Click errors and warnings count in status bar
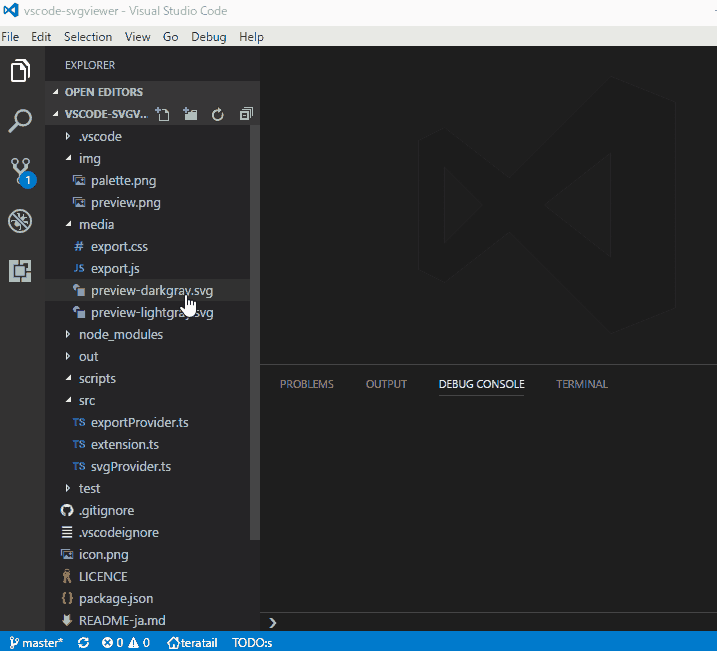This screenshot has height=651, width=717. pyautogui.click(x=126, y=642)
